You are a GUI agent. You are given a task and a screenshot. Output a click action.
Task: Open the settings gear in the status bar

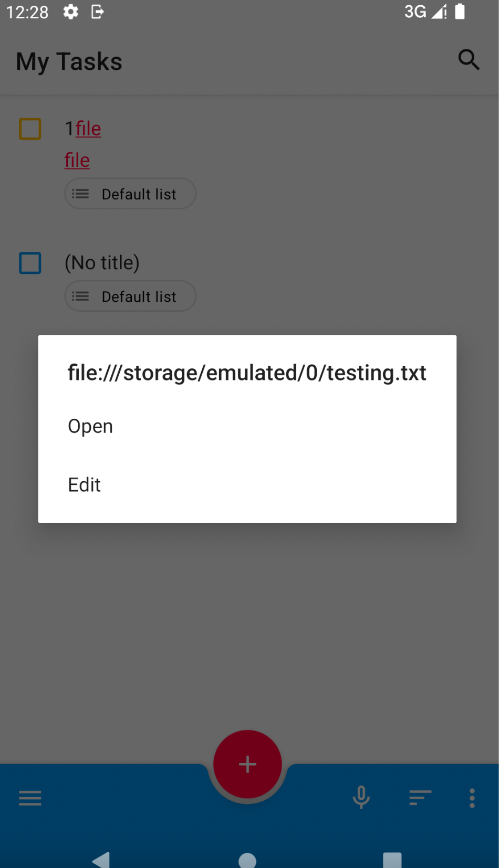tap(70, 12)
